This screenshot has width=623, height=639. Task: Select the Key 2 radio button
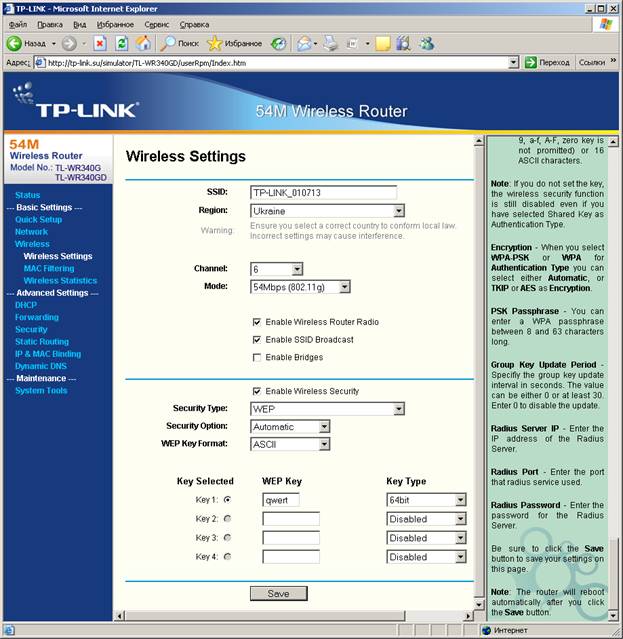click(227, 519)
